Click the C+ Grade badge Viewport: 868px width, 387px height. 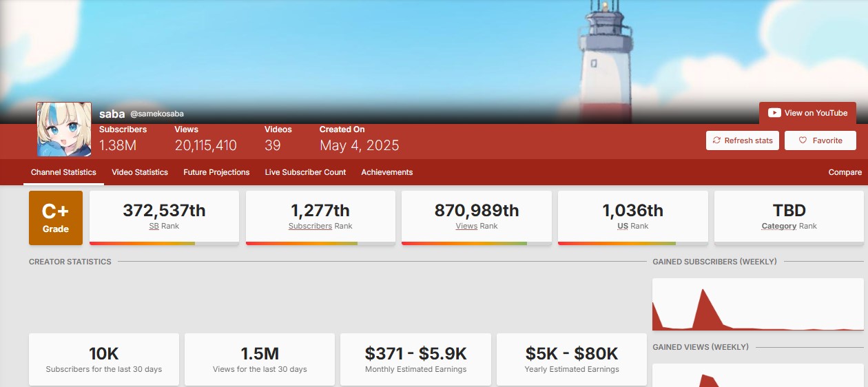tap(56, 218)
